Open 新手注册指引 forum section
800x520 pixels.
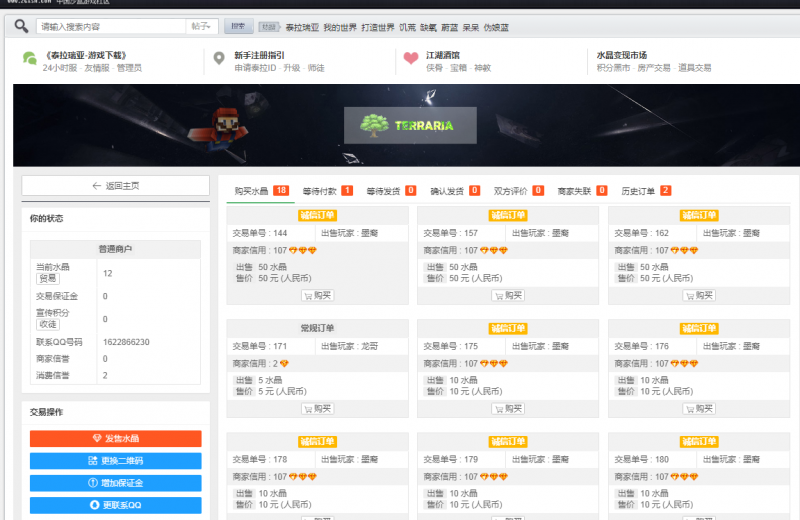[259, 55]
